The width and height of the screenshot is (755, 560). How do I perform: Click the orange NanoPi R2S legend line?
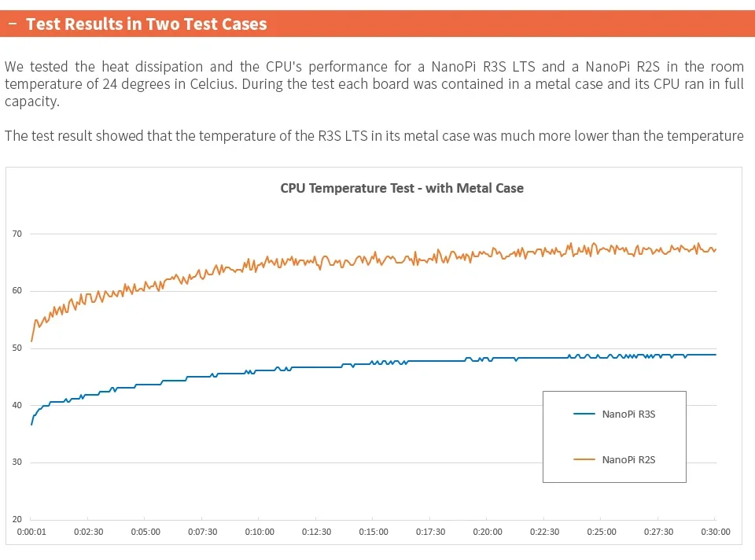click(584, 459)
